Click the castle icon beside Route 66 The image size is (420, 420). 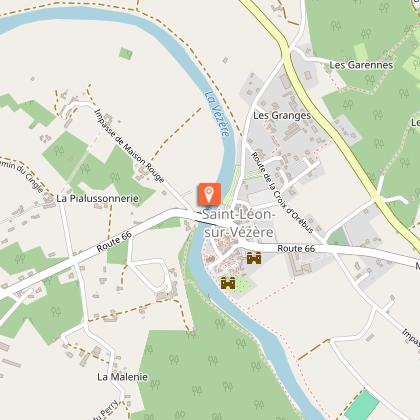coord(254,258)
